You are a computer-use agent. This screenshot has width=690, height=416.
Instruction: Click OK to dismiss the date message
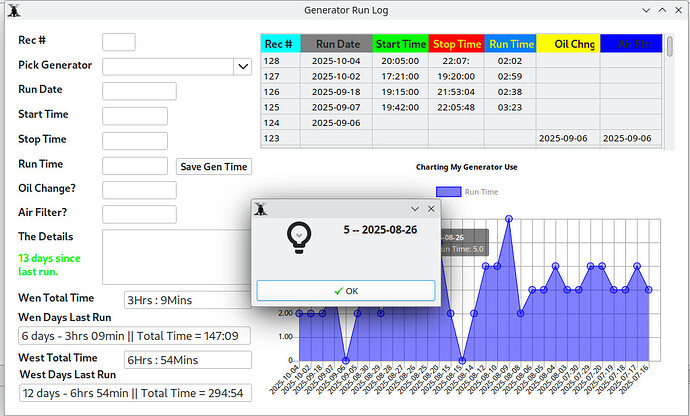[x=346, y=291]
